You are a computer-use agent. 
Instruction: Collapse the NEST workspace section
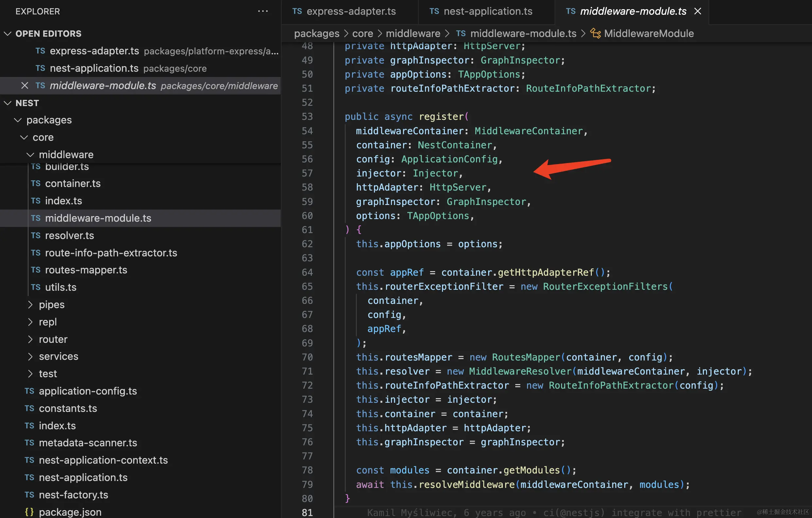(140, 103)
